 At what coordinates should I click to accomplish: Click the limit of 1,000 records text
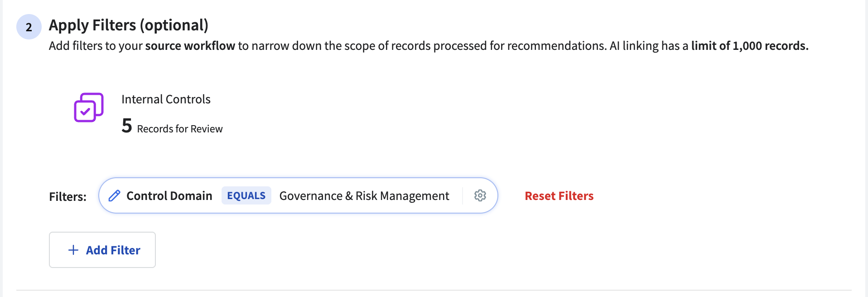(x=750, y=46)
